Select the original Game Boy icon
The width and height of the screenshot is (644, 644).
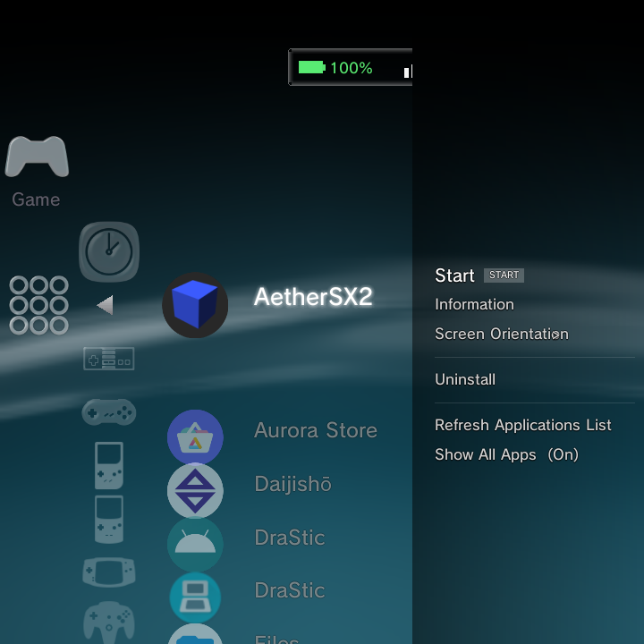point(109,465)
